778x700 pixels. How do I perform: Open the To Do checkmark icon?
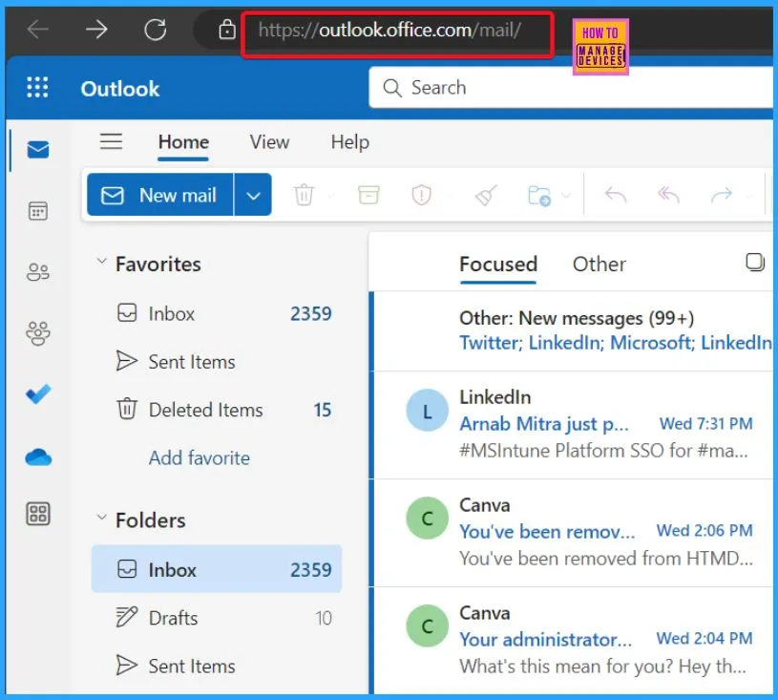pyautogui.click(x=38, y=394)
